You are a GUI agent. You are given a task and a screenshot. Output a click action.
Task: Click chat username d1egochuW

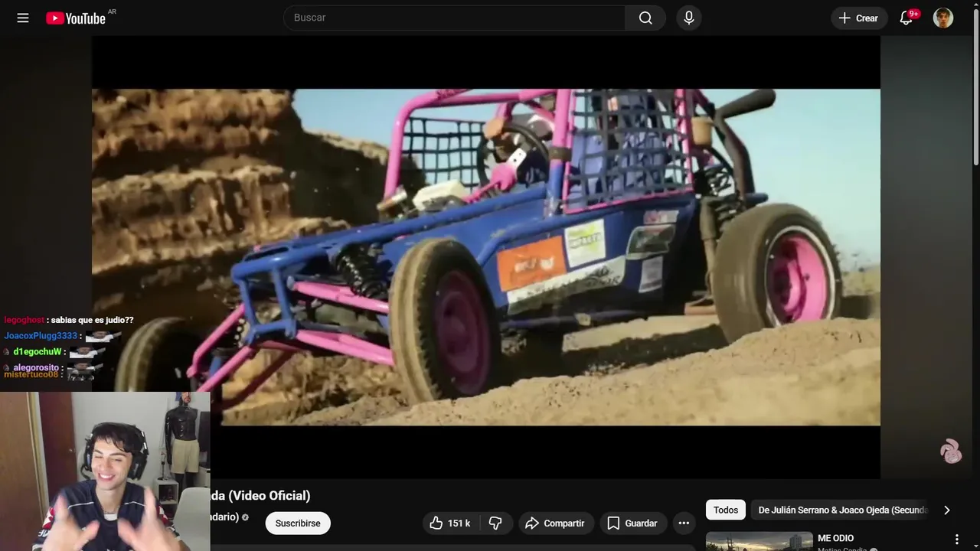pos(37,352)
